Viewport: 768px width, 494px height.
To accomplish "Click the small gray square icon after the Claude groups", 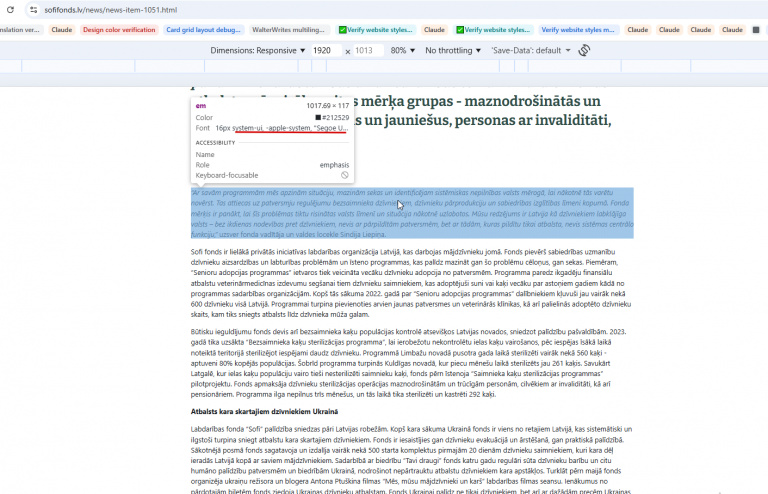I will (756, 30).
